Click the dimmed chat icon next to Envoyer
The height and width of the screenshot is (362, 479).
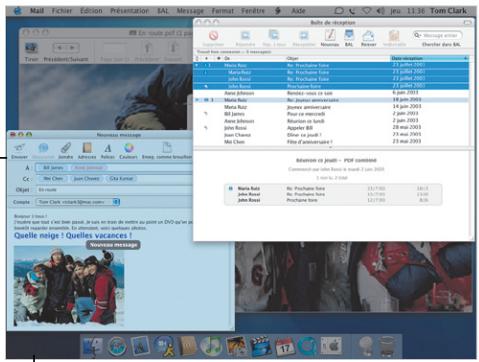(43, 147)
